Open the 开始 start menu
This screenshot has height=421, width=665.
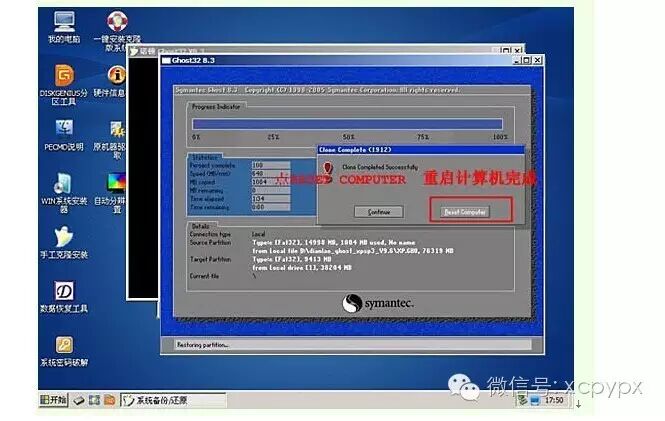pos(53,400)
